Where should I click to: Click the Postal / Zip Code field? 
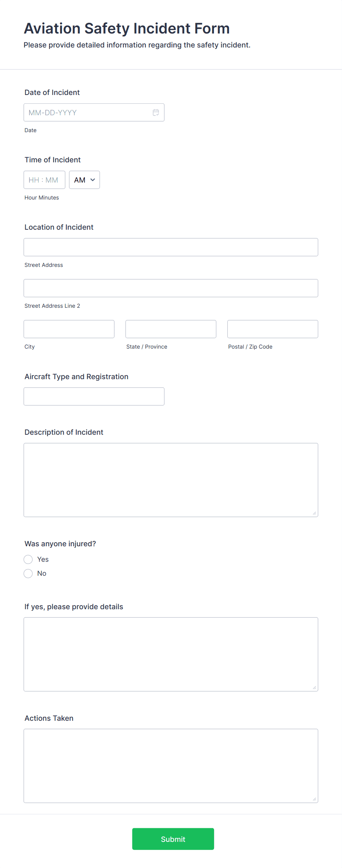point(272,329)
